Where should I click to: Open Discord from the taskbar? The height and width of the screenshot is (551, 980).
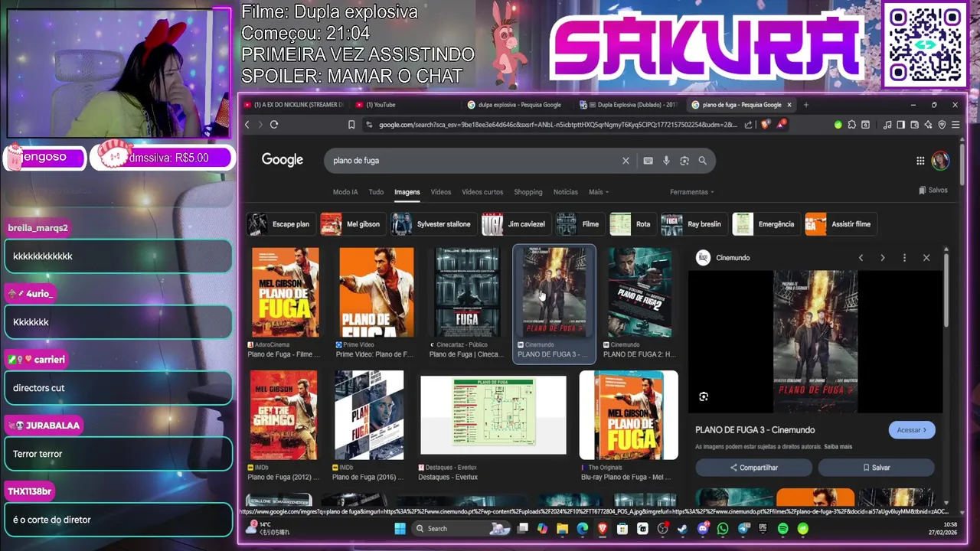(x=703, y=529)
